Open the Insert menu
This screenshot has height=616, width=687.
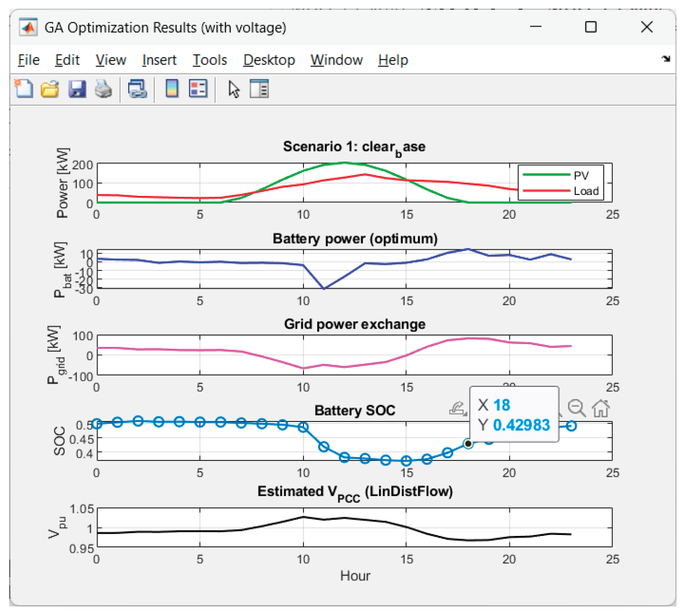click(159, 60)
